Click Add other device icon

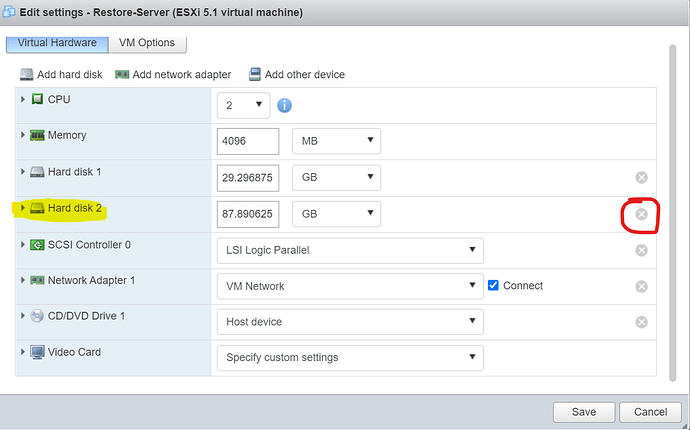(256, 75)
